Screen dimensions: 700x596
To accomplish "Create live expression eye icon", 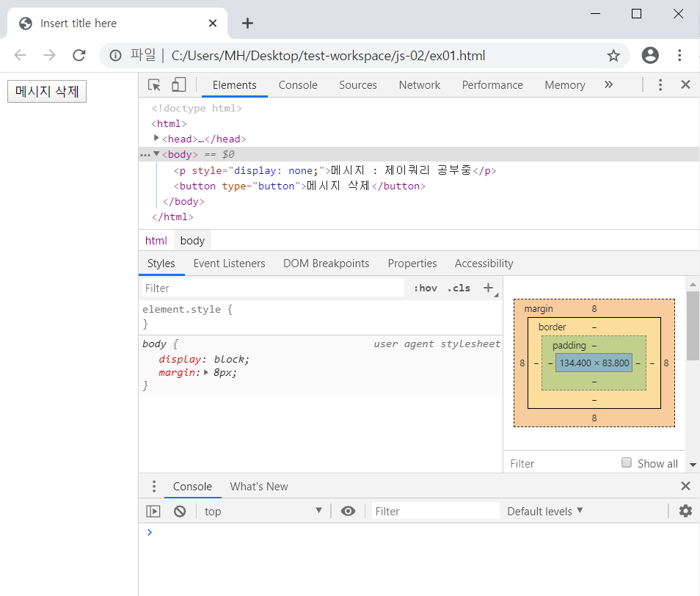I will click(x=349, y=511).
